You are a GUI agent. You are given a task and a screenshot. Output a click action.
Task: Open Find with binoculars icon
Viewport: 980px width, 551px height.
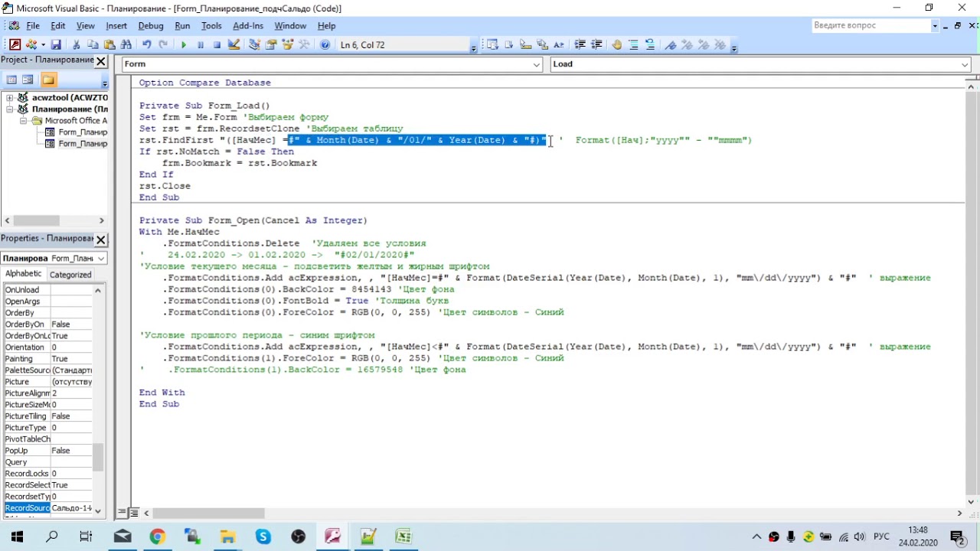[126, 45]
